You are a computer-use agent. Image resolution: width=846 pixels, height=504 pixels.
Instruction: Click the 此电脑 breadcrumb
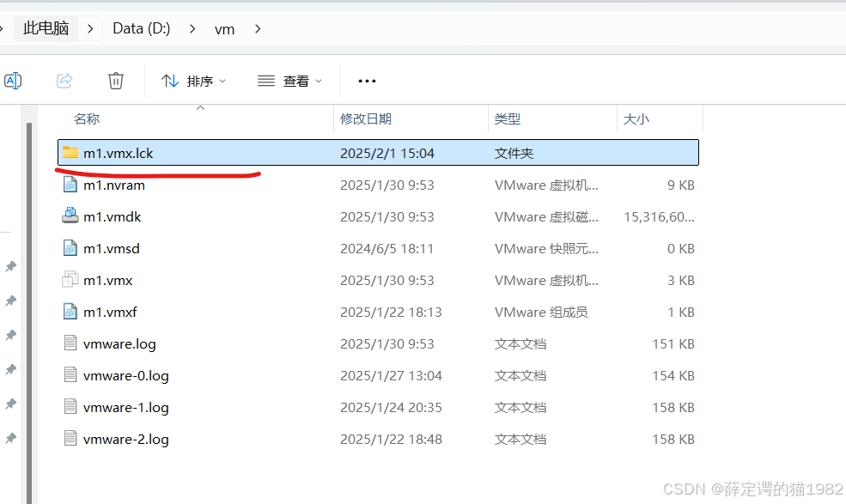click(46, 28)
